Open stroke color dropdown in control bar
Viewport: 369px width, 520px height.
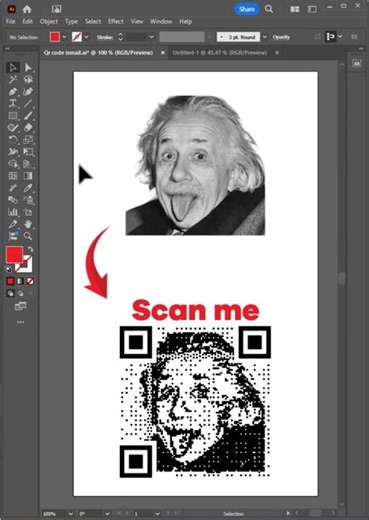pos(87,37)
